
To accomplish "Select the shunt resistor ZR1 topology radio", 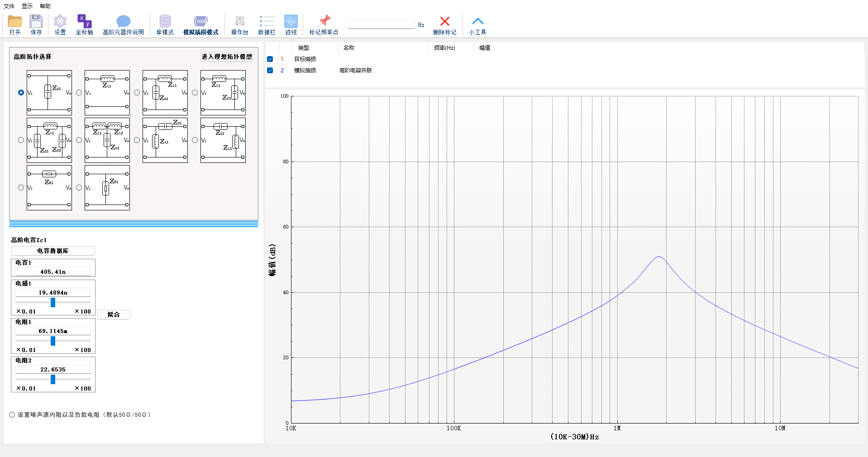I will coord(79,187).
